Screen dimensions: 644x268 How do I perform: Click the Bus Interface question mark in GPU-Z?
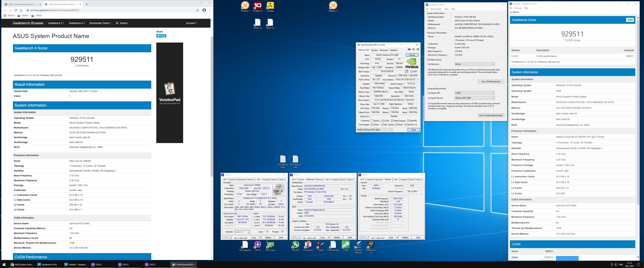click(418, 80)
